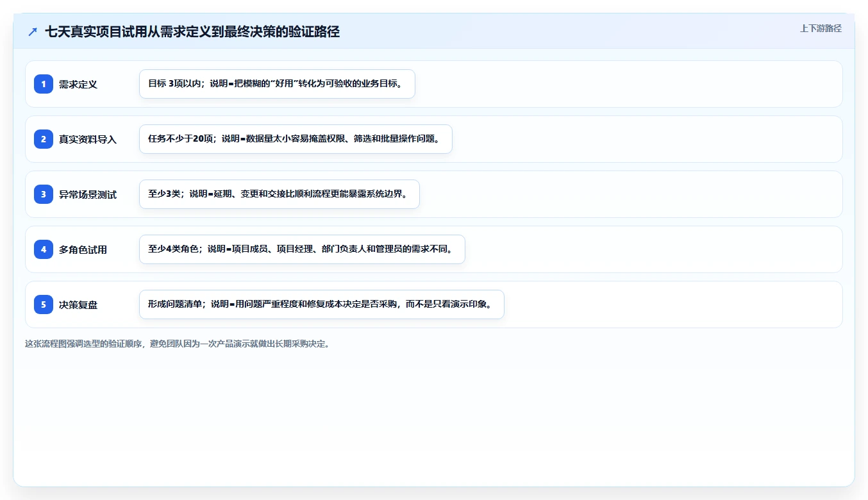Click the arrow icon beside the title

33,32
